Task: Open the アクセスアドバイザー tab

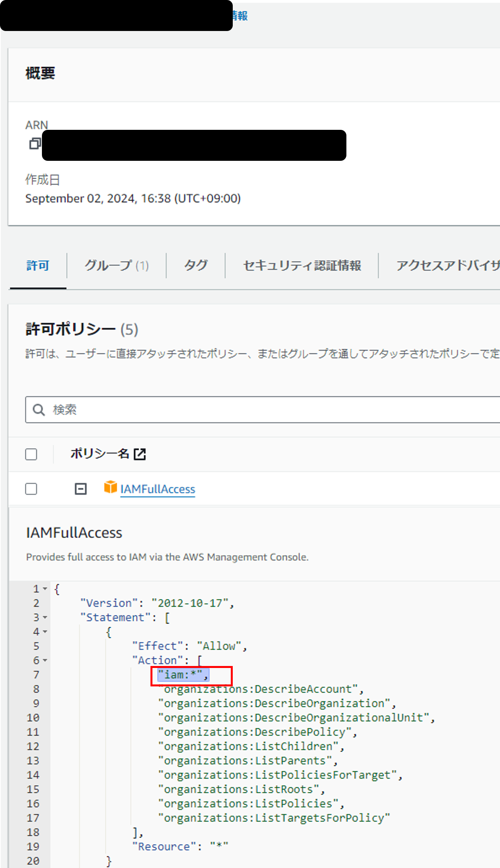Action: 448,266
